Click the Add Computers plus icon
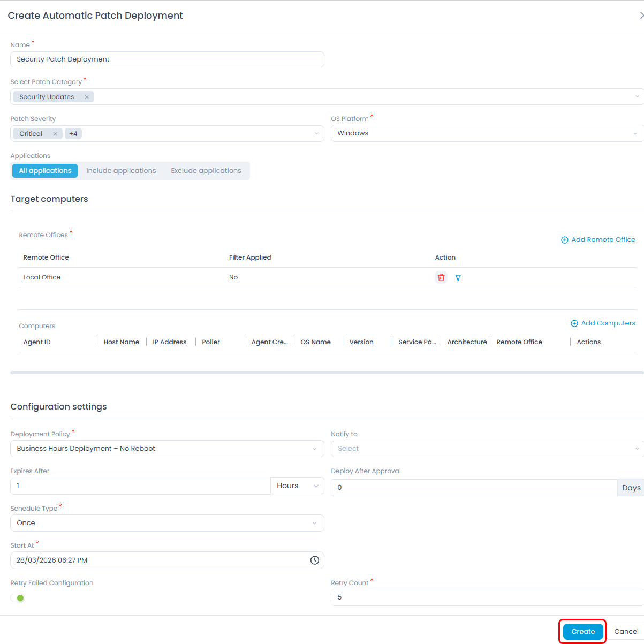 pos(574,323)
